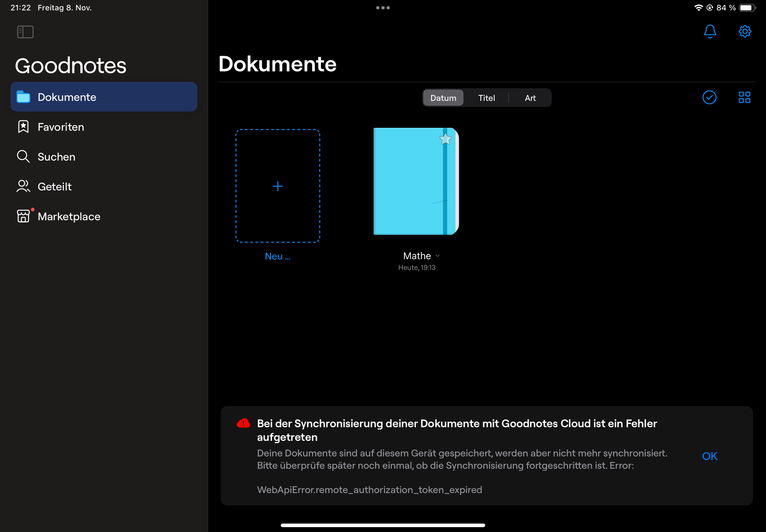This screenshot has height=532, width=766.
Task: Open settings via the gear icon
Action: pyautogui.click(x=745, y=31)
